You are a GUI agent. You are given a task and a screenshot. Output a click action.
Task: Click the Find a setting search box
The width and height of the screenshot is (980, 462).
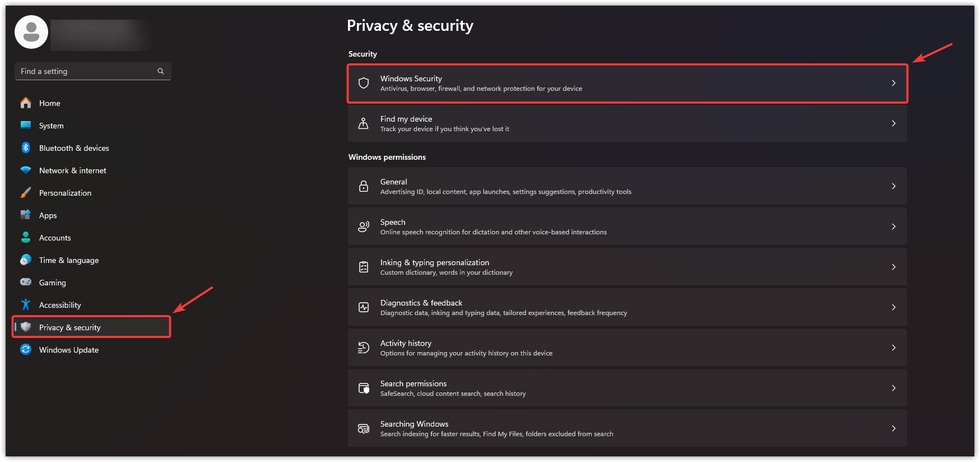84,71
